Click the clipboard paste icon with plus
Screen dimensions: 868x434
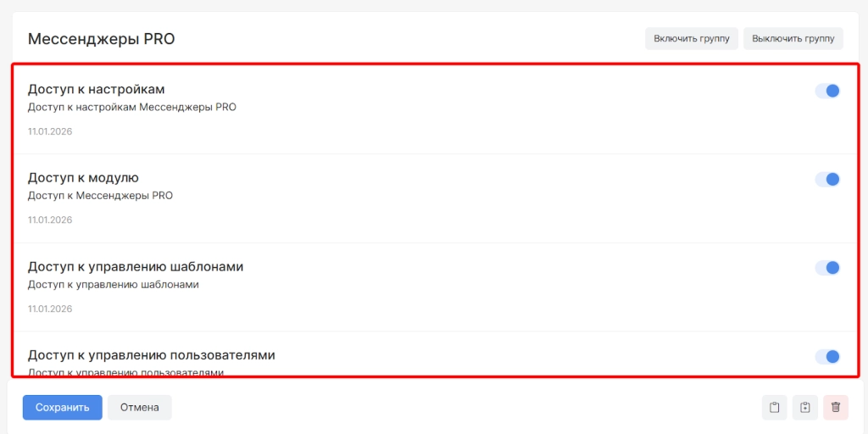click(804, 407)
